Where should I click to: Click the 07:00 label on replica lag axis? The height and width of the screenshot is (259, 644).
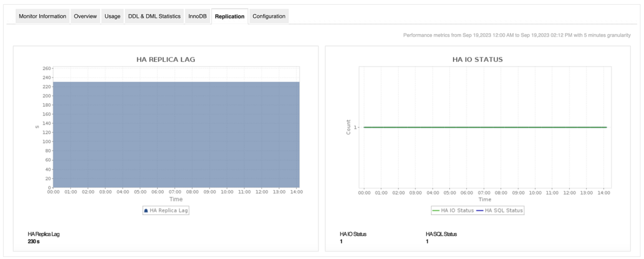click(x=175, y=192)
